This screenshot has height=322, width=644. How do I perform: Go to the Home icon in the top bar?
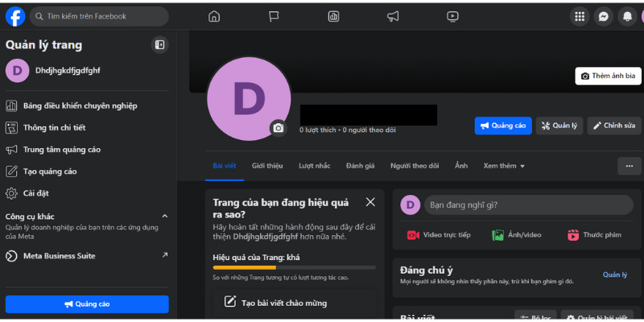coord(214,16)
